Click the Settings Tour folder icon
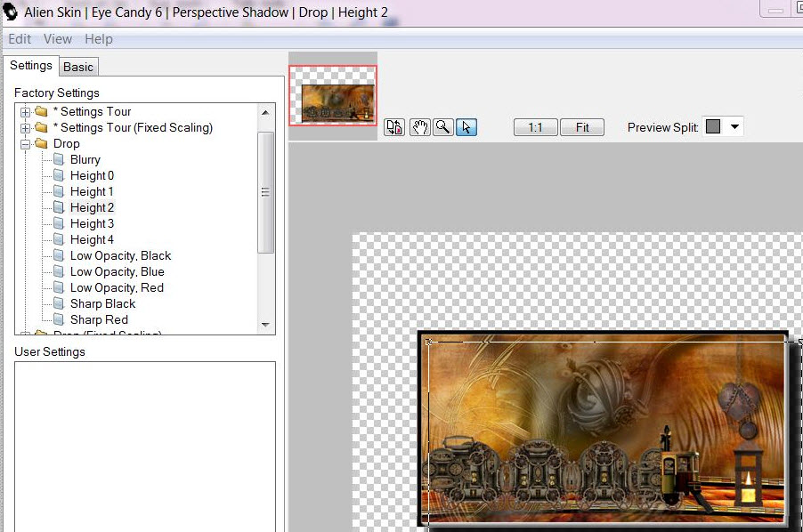The width and height of the screenshot is (803, 532). click(x=42, y=111)
